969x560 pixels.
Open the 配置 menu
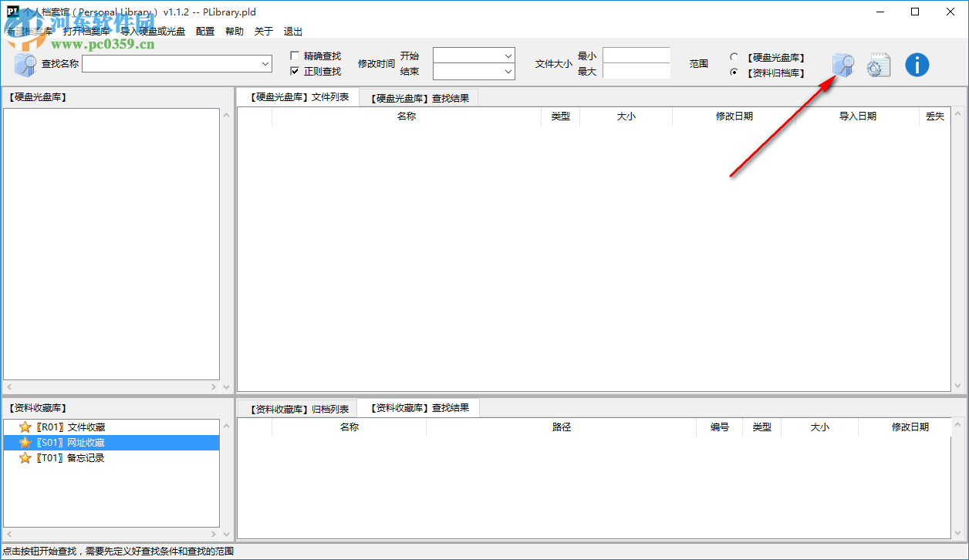204,31
